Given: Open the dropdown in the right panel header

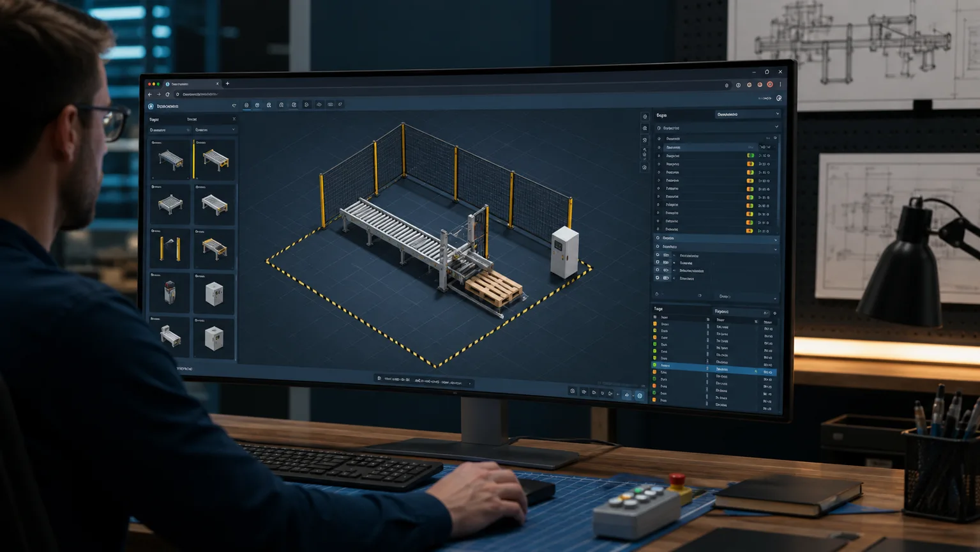Looking at the screenshot, I should click(748, 114).
